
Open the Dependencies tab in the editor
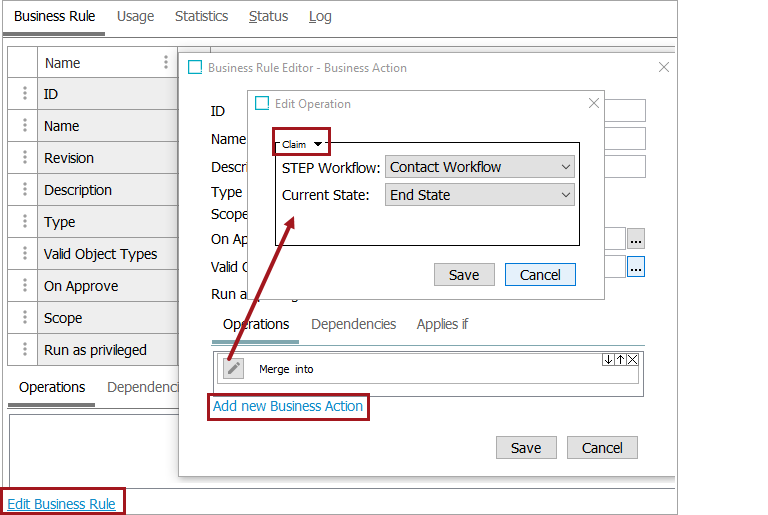point(353,324)
